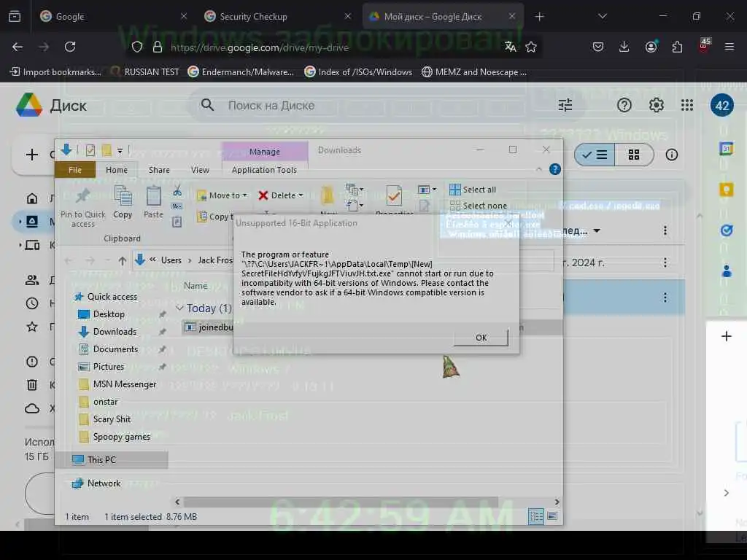This screenshot has height=560, width=747.
Task: Open the Move to dropdown
Action: [x=223, y=195]
